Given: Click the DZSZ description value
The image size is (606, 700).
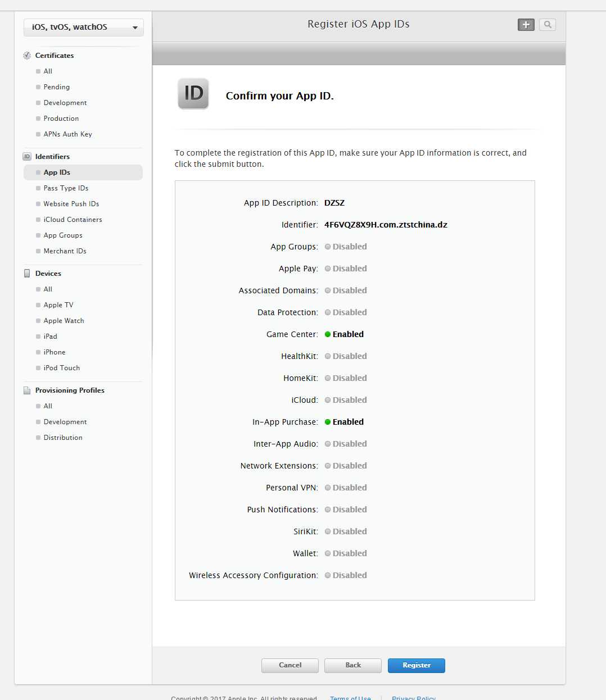Looking at the screenshot, I should pyautogui.click(x=334, y=203).
